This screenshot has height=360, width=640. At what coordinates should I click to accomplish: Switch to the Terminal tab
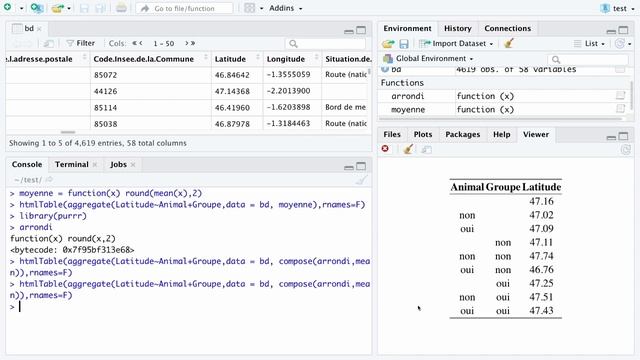[x=71, y=164]
